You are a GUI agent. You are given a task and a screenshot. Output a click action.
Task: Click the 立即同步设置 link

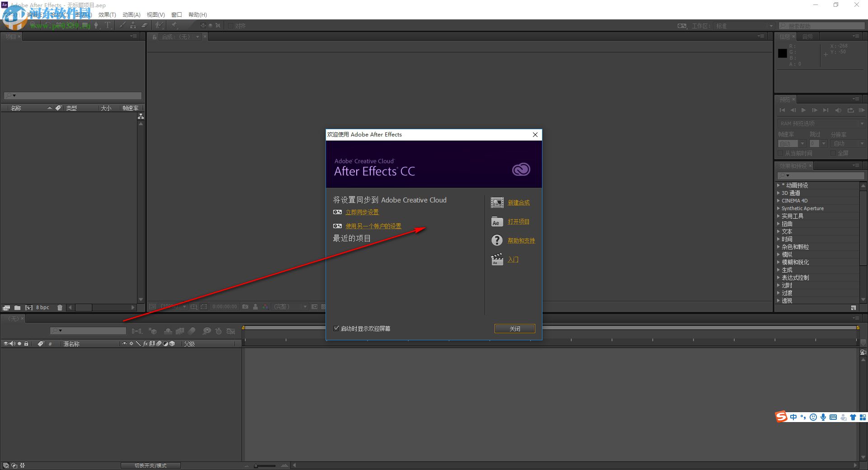pyautogui.click(x=362, y=212)
